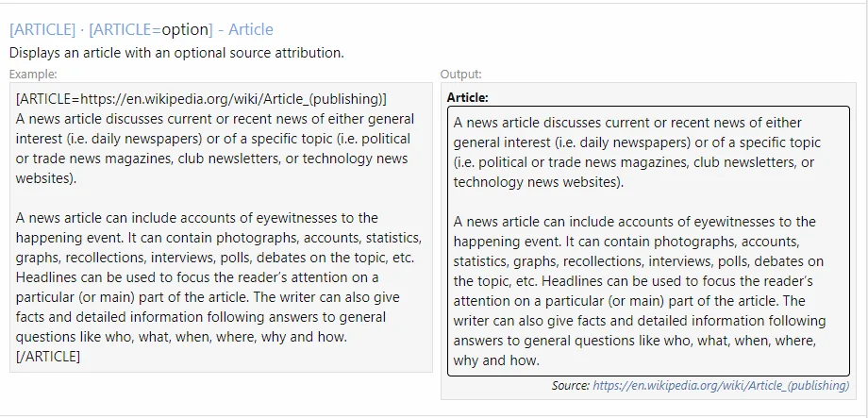
Task: Click the word 'Article' ending the heading
Action: point(251,29)
